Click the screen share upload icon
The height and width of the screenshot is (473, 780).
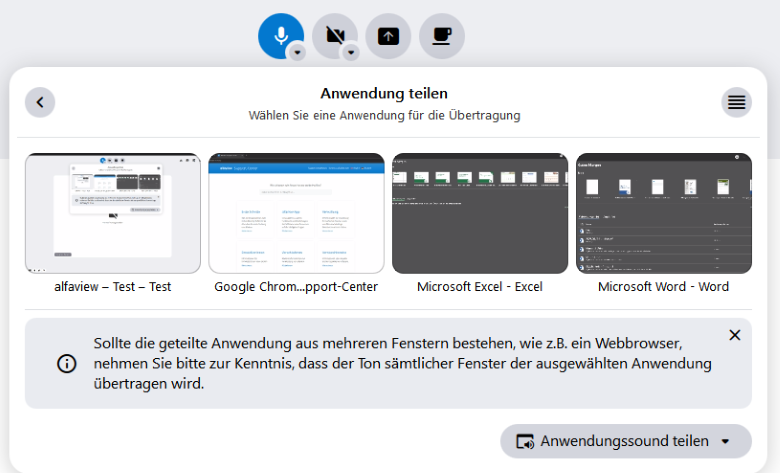tap(388, 36)
